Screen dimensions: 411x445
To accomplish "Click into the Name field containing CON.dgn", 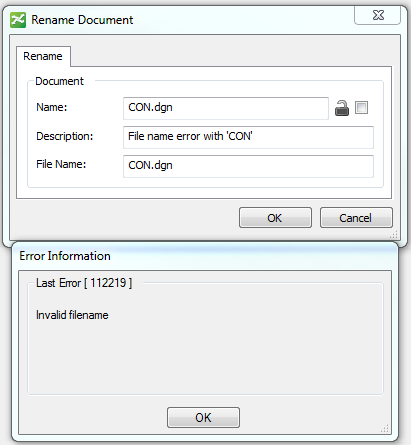I will (226, 108).
